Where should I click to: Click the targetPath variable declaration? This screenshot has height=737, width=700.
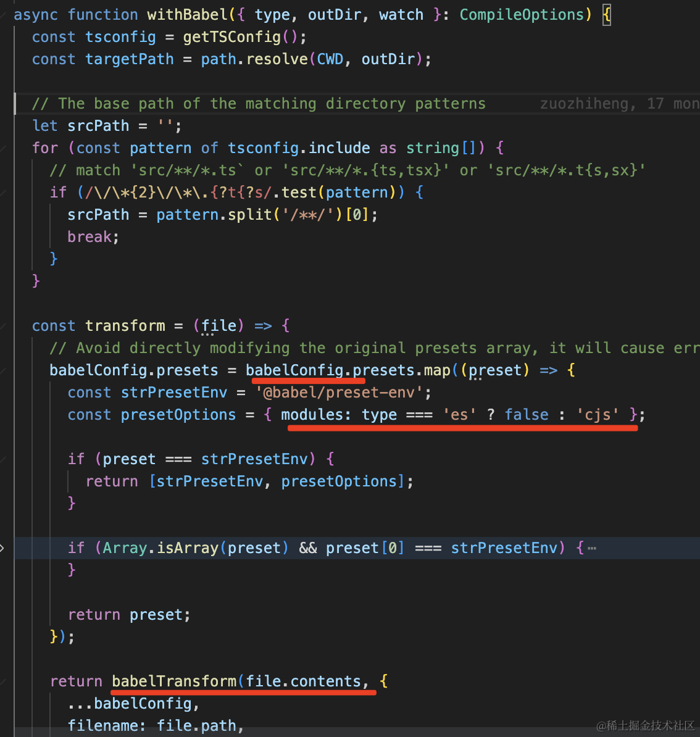(x=129, y=59)
